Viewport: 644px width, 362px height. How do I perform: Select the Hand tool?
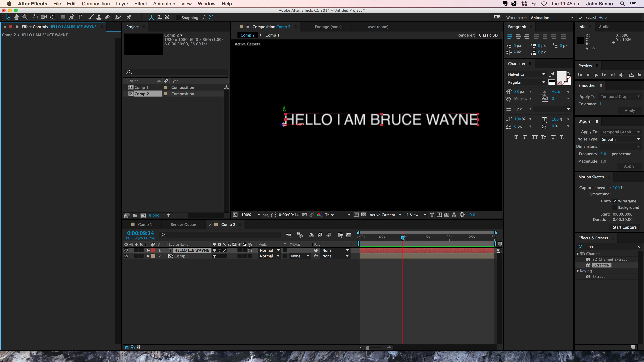pos(16,17)
